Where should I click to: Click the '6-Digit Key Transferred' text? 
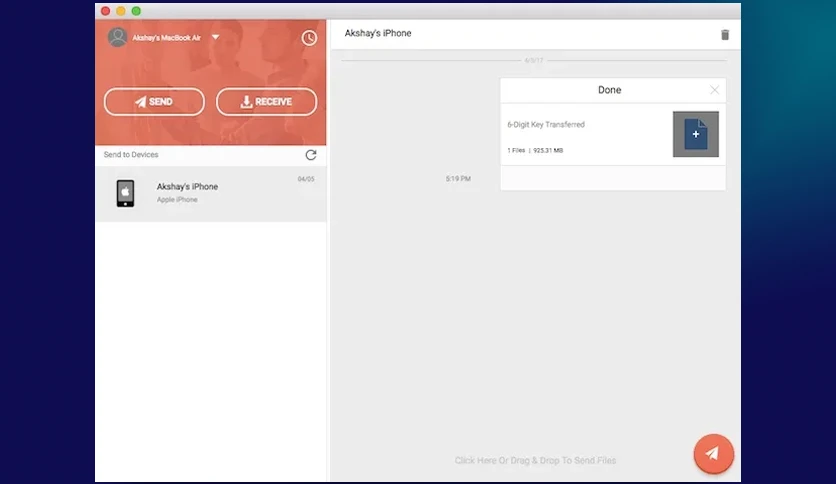tap(546, 125)
